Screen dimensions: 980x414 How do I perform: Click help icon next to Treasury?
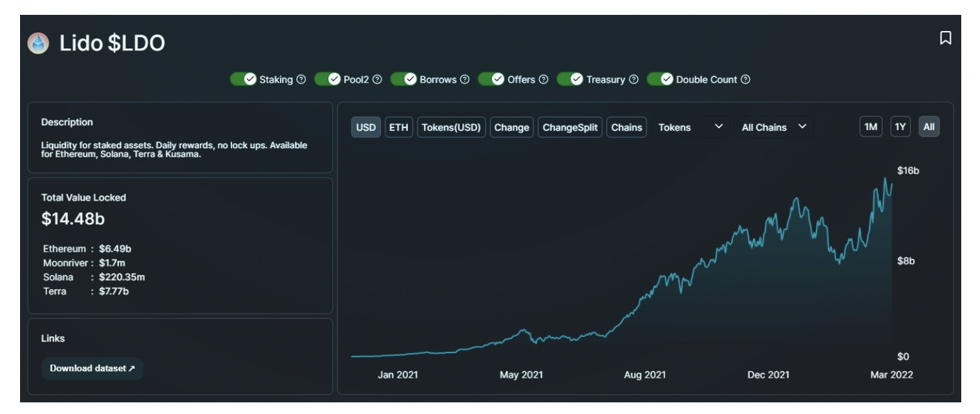(x=634, y=80)
